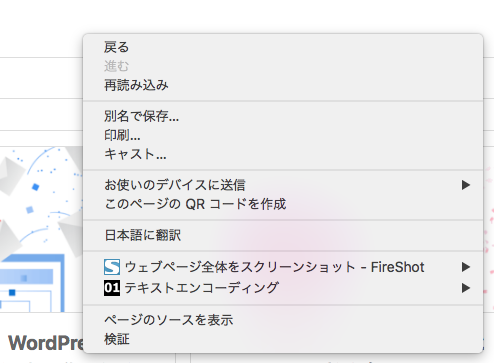Select 日本語に翻訳 to translate the page
The width and height of the screenshot is (494, 363).
click(283, 235)
